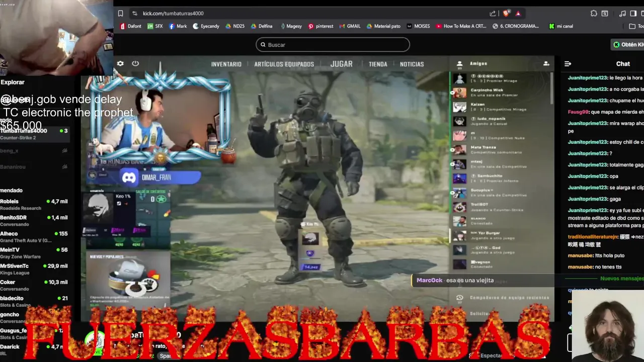Click the Amigos friends list icon
644x362 pixels.
point(459,64)
